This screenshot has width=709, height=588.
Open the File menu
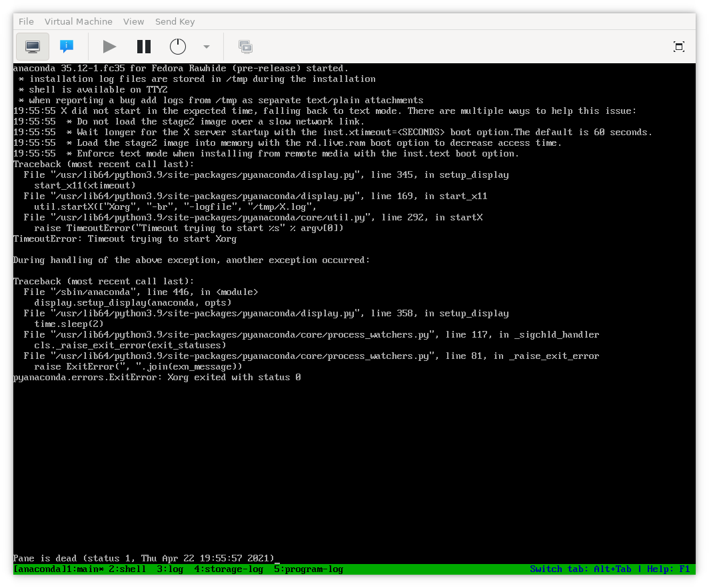coord(26,22)
